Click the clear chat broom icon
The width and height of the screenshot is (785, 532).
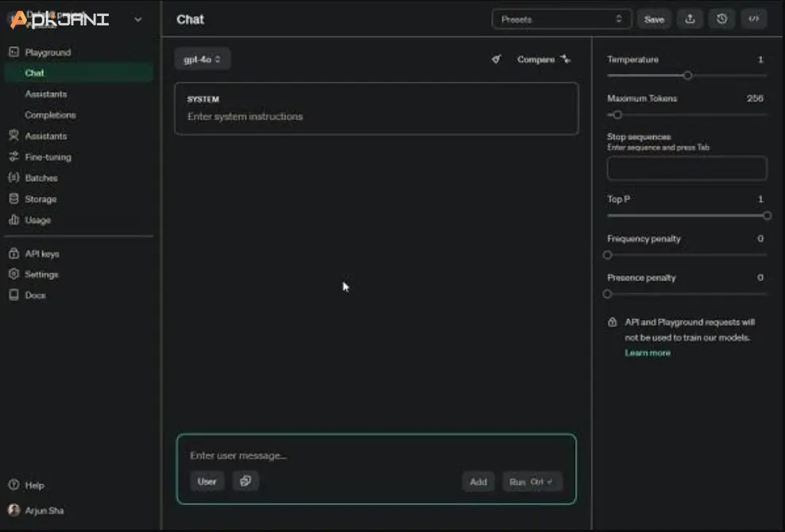click(497, 60)
